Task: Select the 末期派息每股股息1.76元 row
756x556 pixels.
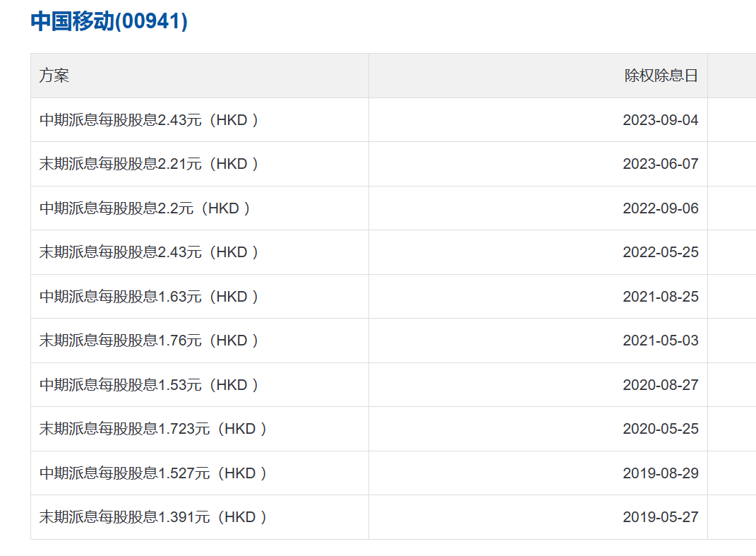Action: point(393,341)
